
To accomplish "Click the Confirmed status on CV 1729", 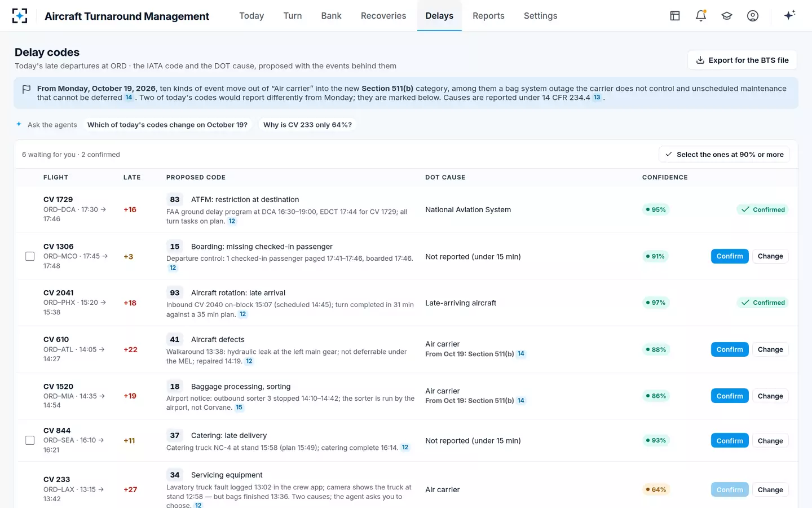I will click(x=762, y=209).
